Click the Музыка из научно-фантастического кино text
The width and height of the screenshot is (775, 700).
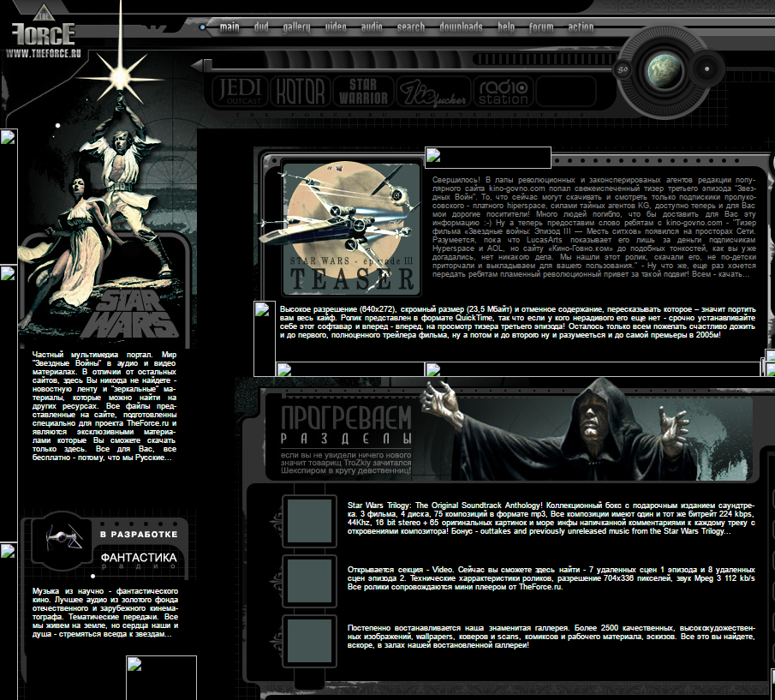tap(105, 613)
